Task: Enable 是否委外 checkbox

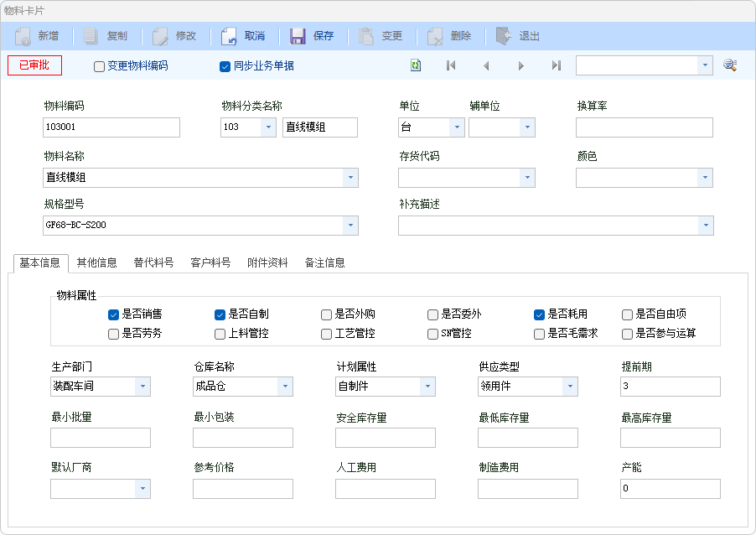Action: 433,314
